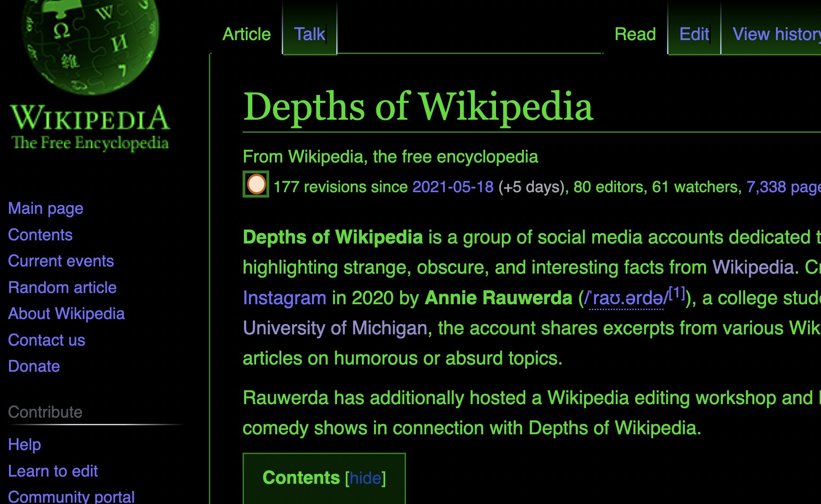The image size is (821, 504).
Task: Click the article quality assessment icon
Action: click(x=256, y=184)
